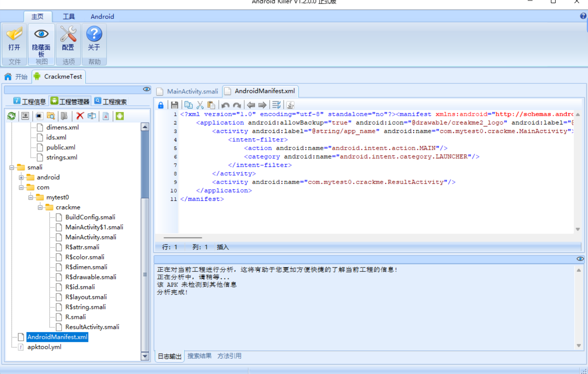Collapse the com folder node
This screenshot has width=588, height=374.
[x=21, y=188]
